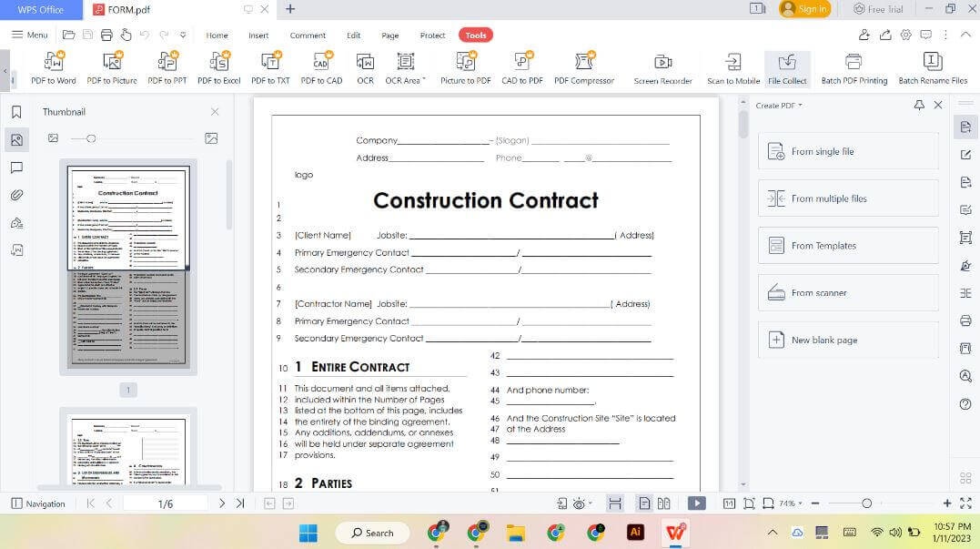Pin the Create PDF panel
This screenshot has height=549, width=980.
pos(919,105)
